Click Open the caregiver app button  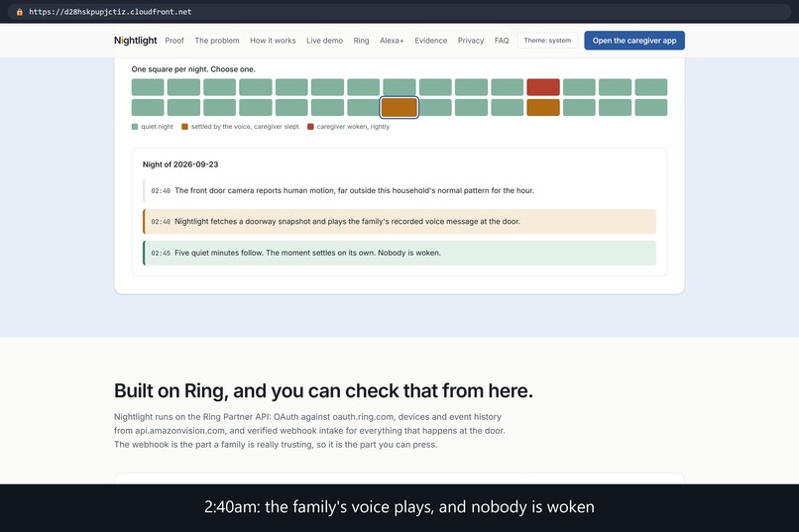634,41
